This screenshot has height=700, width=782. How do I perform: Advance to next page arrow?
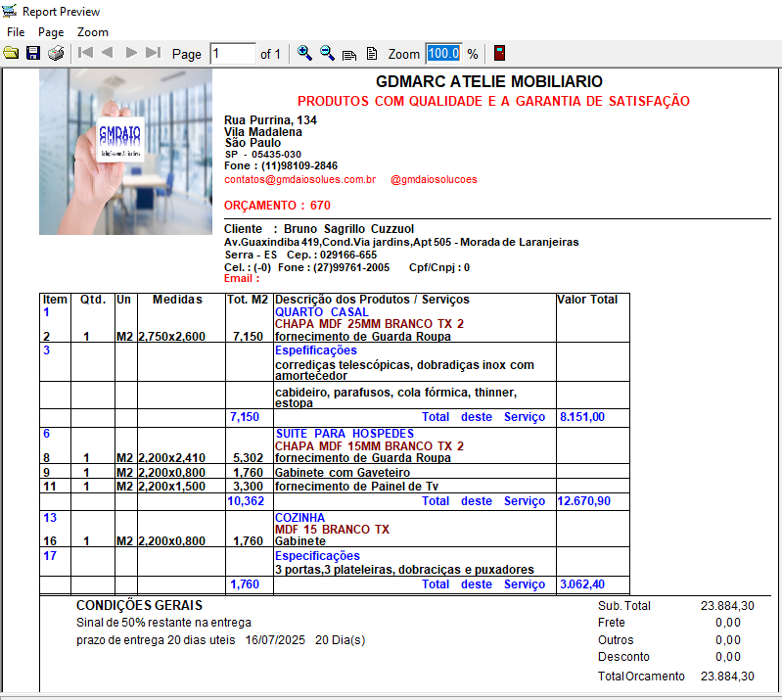click(131, 53)
